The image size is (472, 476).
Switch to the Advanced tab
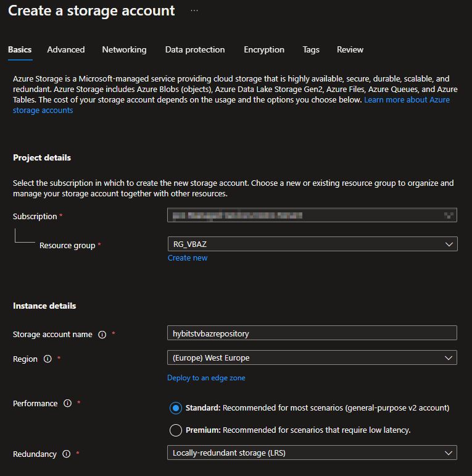66,50
